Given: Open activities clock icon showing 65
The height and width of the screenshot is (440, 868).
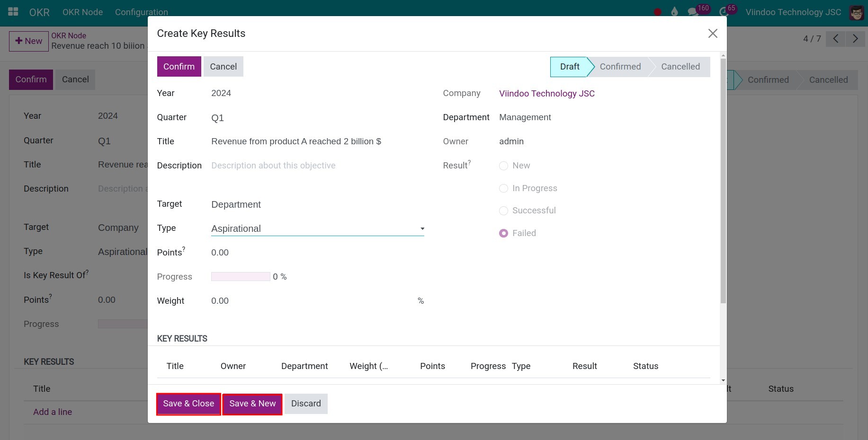Looking at the screenshot, I should (728, 10).
